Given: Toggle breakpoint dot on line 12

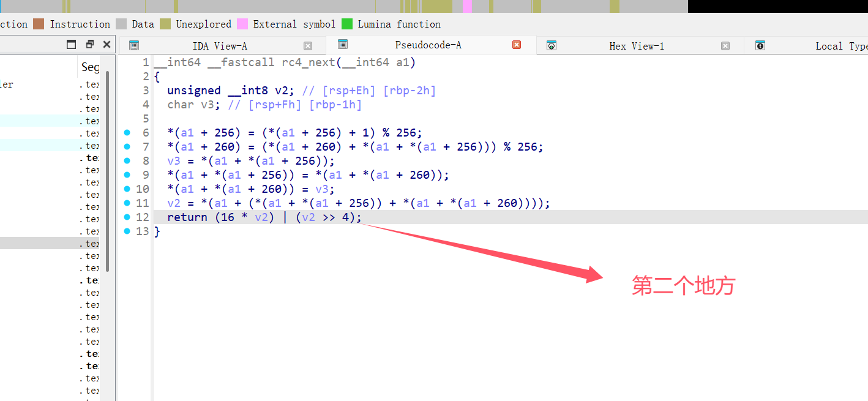Looking at the screenshot, I should [127, 217].
